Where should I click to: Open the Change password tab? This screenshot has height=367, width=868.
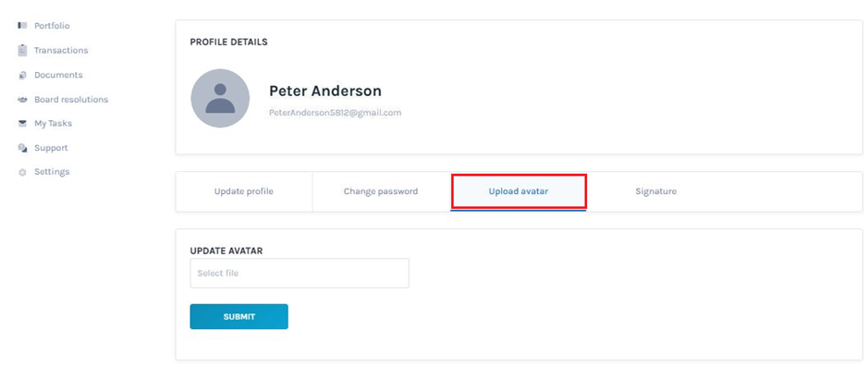click(x=381, y=191)
